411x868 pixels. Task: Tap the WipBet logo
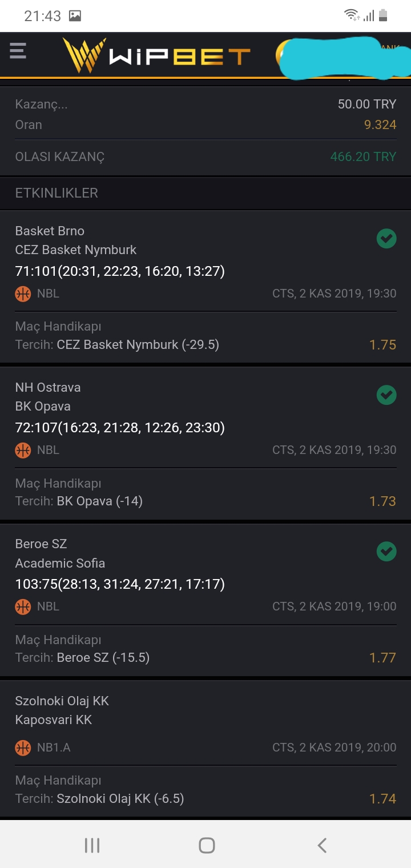[156, 55]
